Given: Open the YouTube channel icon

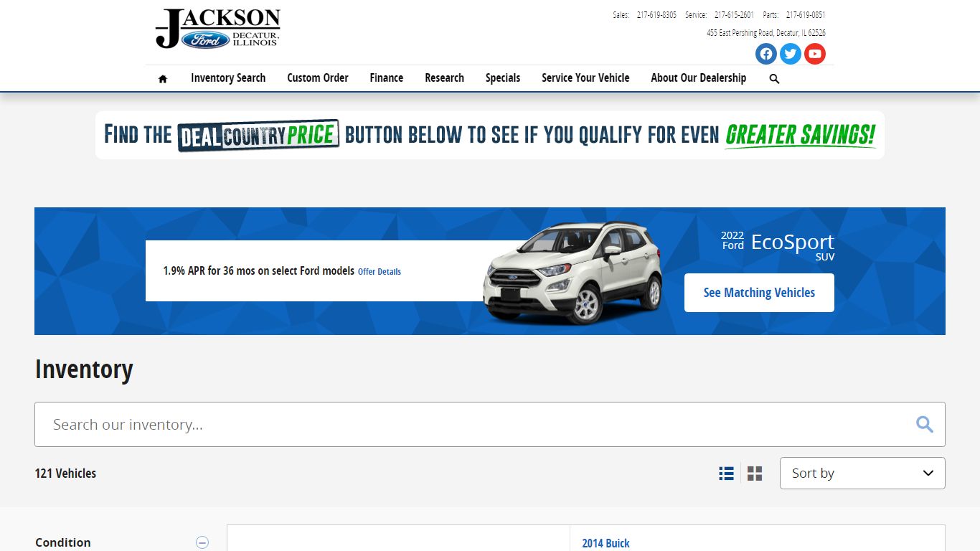Looking at the screenshot, I should point(815,54).
